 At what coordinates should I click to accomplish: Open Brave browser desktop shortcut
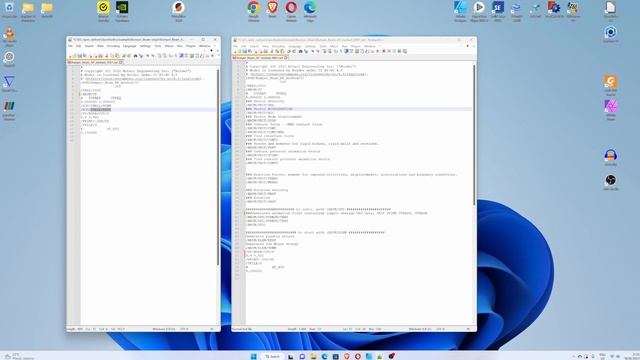click(272, 8)
